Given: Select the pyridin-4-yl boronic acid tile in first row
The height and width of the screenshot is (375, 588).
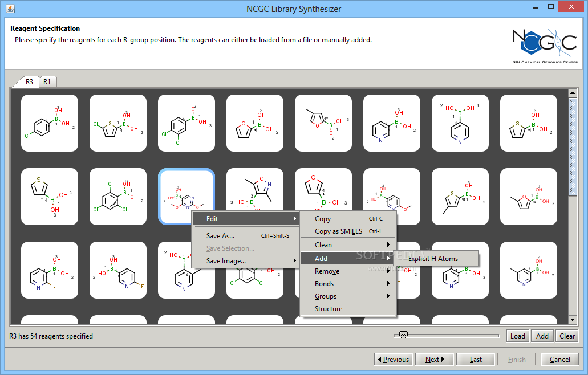Looking at the screenshot, I should 460,123.
